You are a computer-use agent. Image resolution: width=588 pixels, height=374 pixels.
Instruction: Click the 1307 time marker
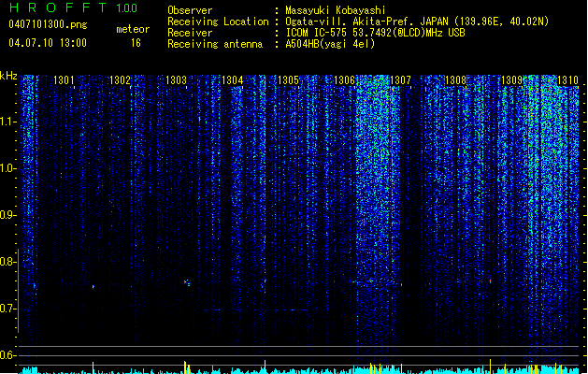pos(400,80)
